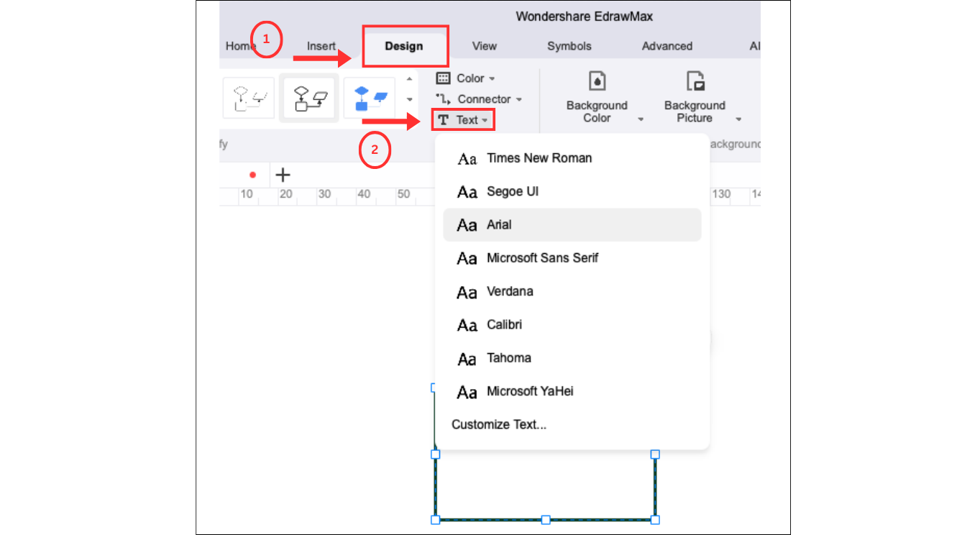Expand the Connector dropdown arrow

coord(519,99)
